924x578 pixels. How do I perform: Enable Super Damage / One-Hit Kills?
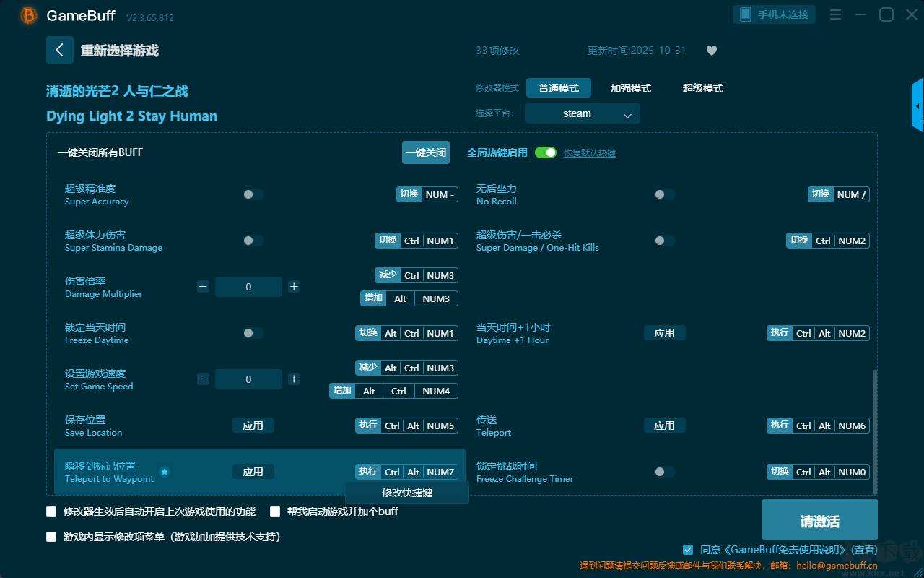point(665,241)
